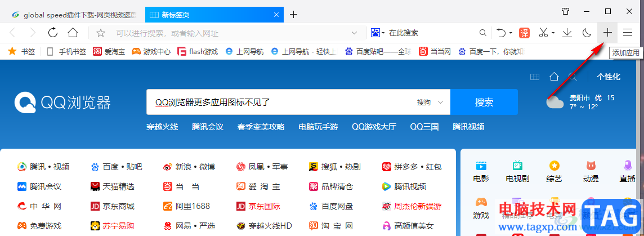This screenshot has height=236, width=644.
Task: Click the toolbar magnifier search icon
Action: pos(483,33)
